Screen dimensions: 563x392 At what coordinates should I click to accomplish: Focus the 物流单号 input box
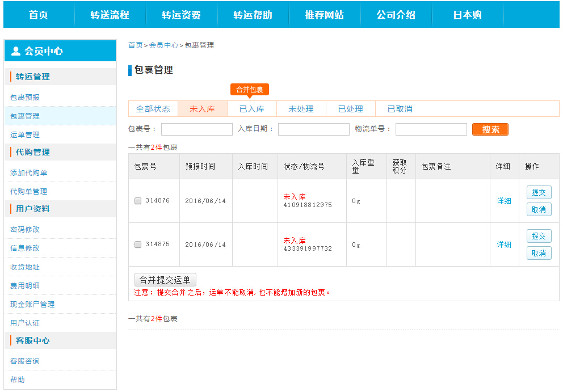tap(431, 129)
